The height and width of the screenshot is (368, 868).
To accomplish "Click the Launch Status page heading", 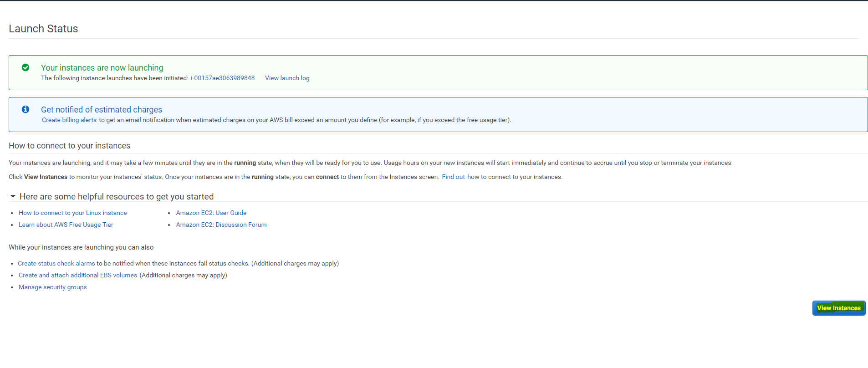I will pos(43,29).
